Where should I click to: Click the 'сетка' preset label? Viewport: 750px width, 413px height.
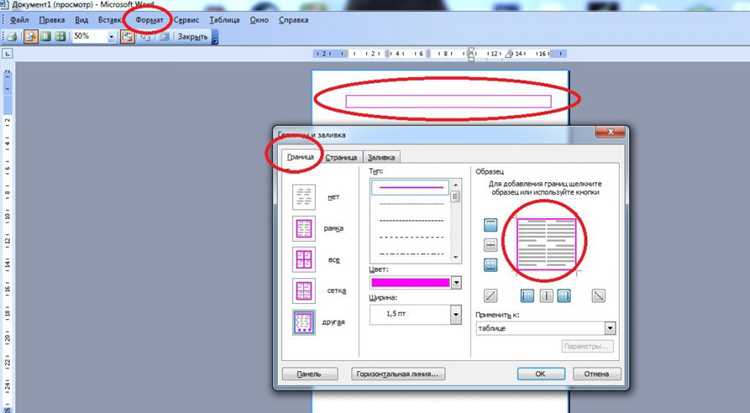click(336, 290)
